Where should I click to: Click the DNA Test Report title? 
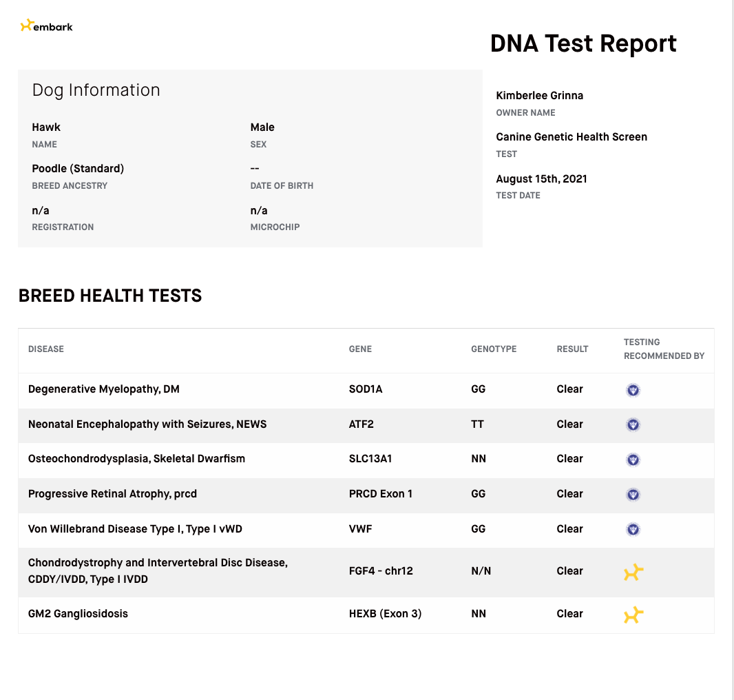pyautogui.click(x=583, y=43)
